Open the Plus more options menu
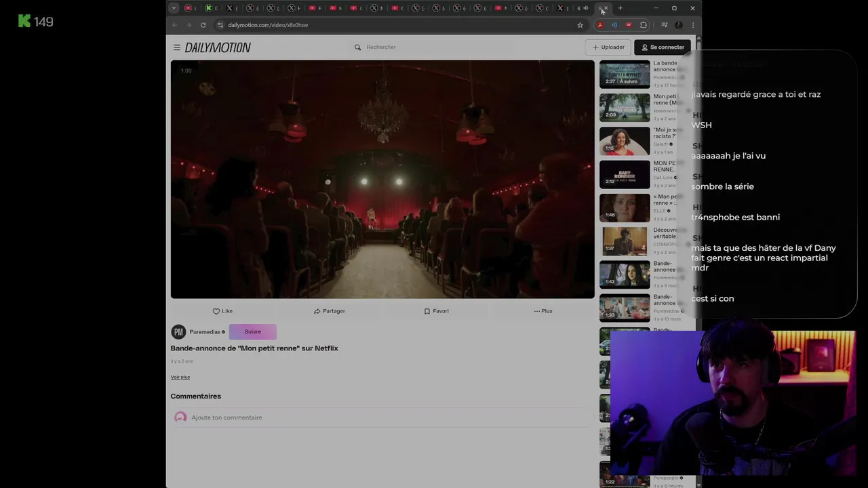The image size is (868, 488). click(x=542, y=311)
